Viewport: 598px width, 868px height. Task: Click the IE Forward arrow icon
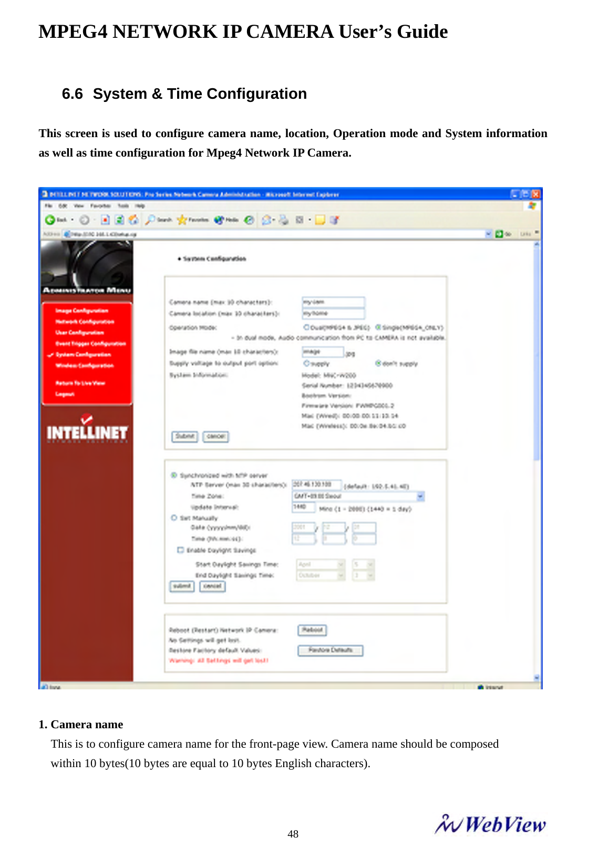point(84,220)
